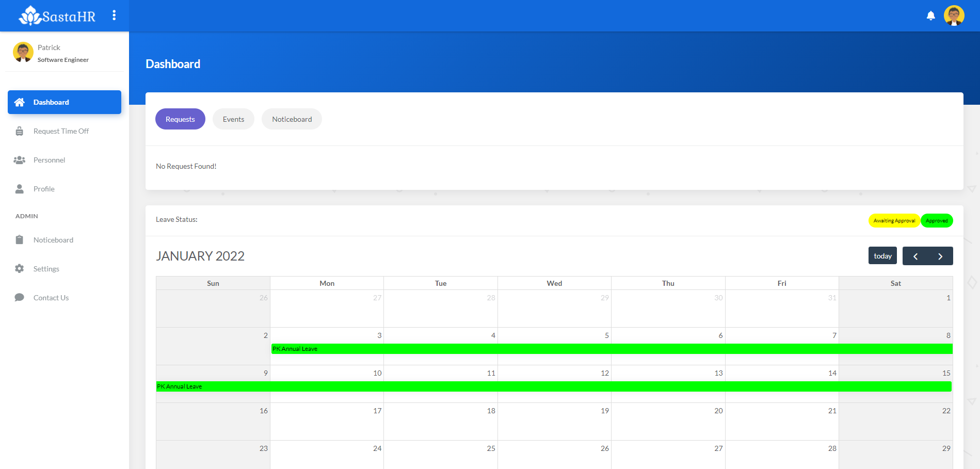Select January 18 on the calendar

pyautogui.click(x=441, y=422)
